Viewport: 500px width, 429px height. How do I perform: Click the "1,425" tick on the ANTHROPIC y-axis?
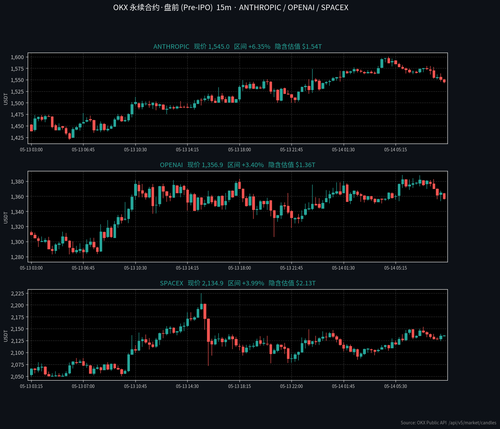[x=17, y=138]
